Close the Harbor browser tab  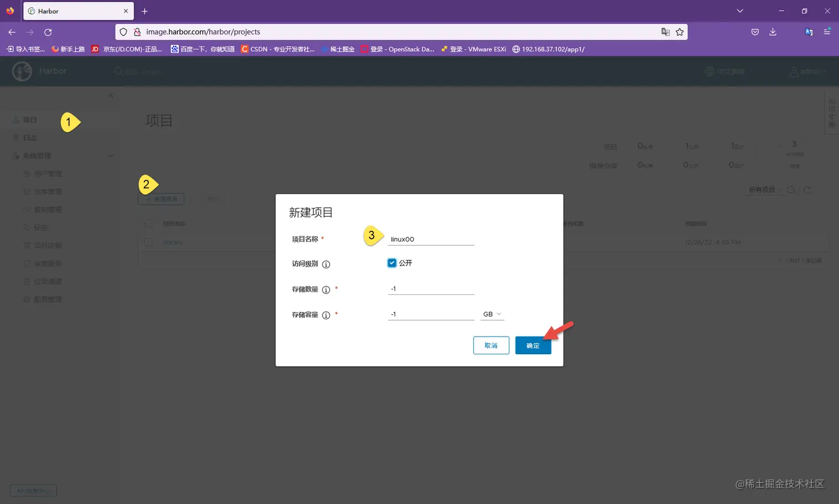[x=126, y=11]
